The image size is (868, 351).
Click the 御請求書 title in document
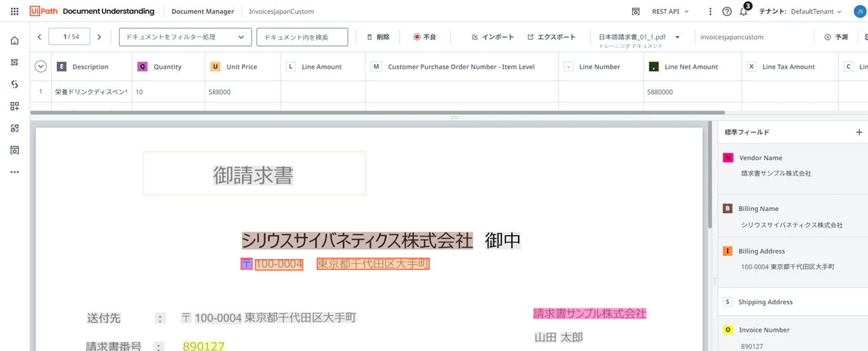[253, 175]
